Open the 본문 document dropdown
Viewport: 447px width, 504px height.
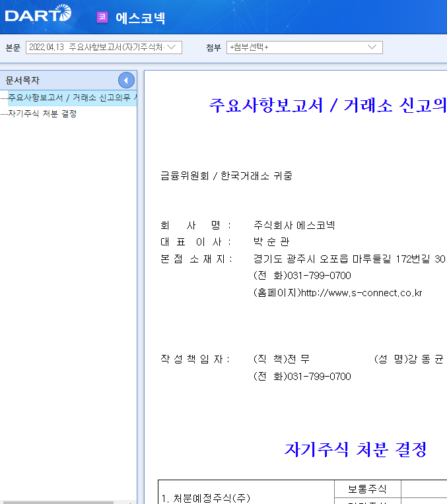tap(104, 47)
